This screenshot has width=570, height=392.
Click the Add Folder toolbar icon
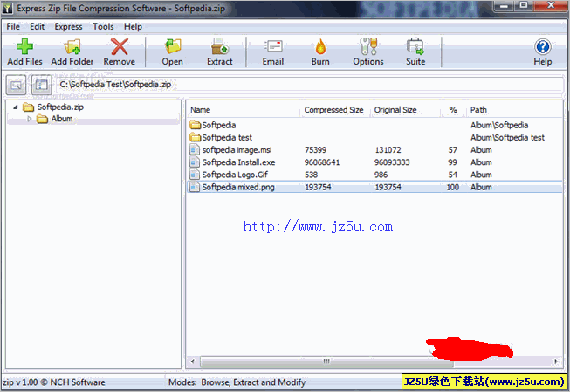click(x=72, y=46)
